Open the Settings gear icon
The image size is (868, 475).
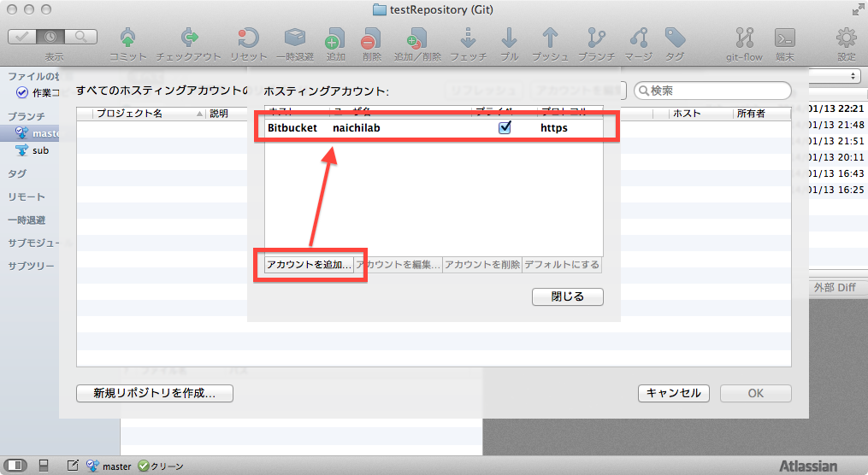846,38
